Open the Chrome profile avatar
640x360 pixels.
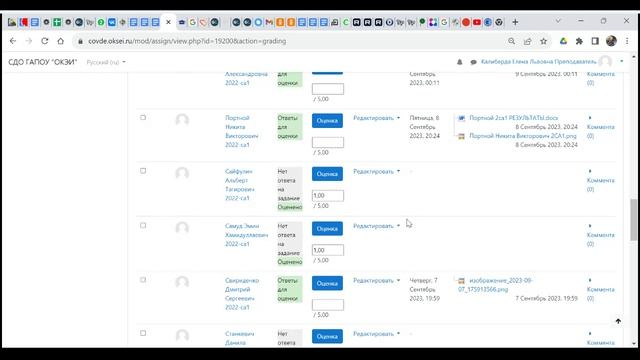611,41
